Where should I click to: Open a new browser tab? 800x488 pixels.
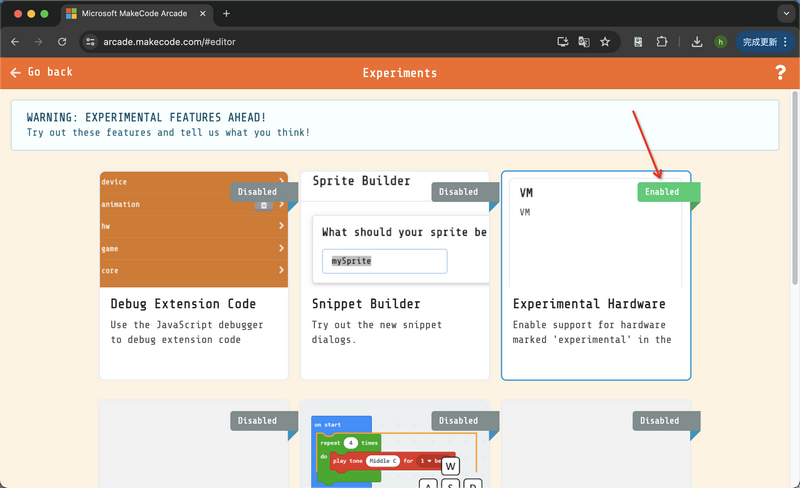226,13
